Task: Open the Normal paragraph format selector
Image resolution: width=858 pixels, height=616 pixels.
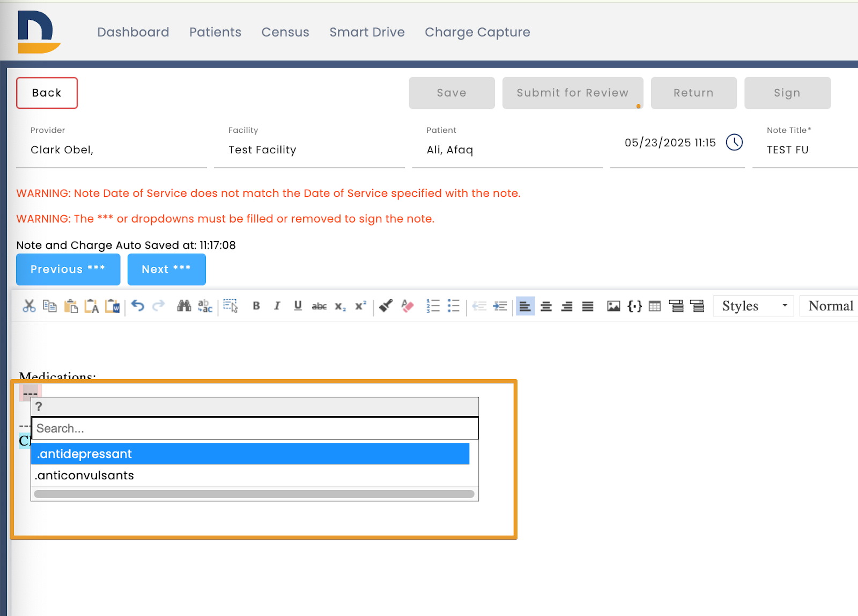Action: pyautogui.click(x=830, y=306)
